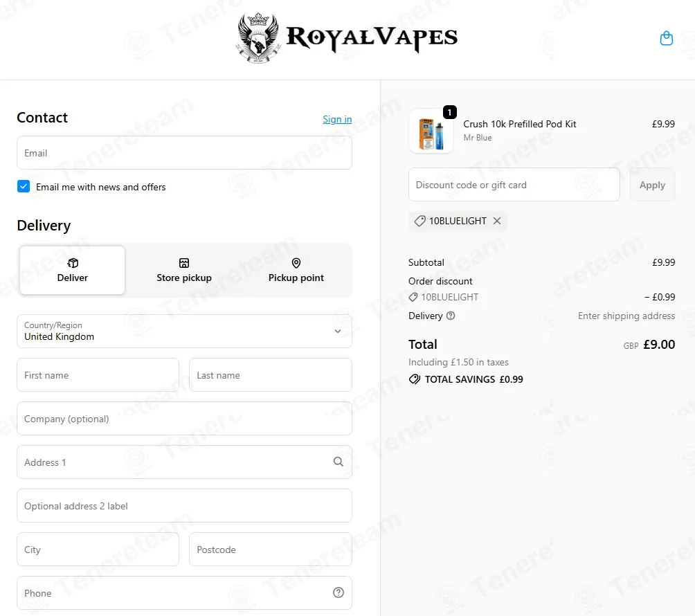This screenshot has height=616, width=695.
Task: Click the Sign in link
Action: coord(337,119)
